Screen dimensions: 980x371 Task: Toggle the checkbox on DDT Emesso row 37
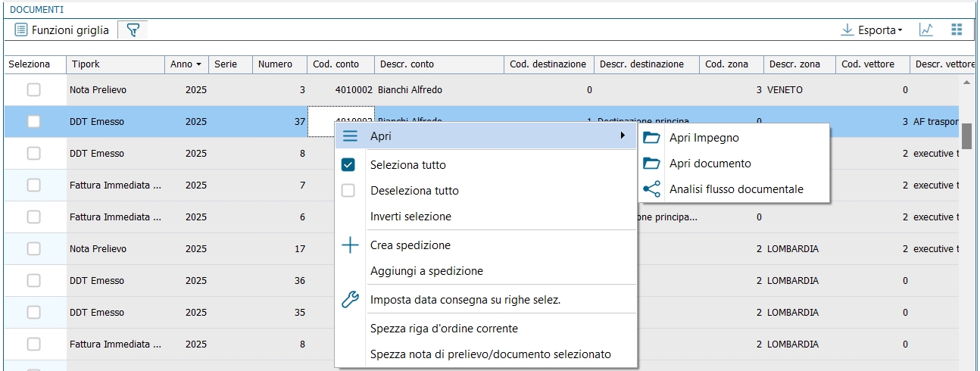(34, 122)
